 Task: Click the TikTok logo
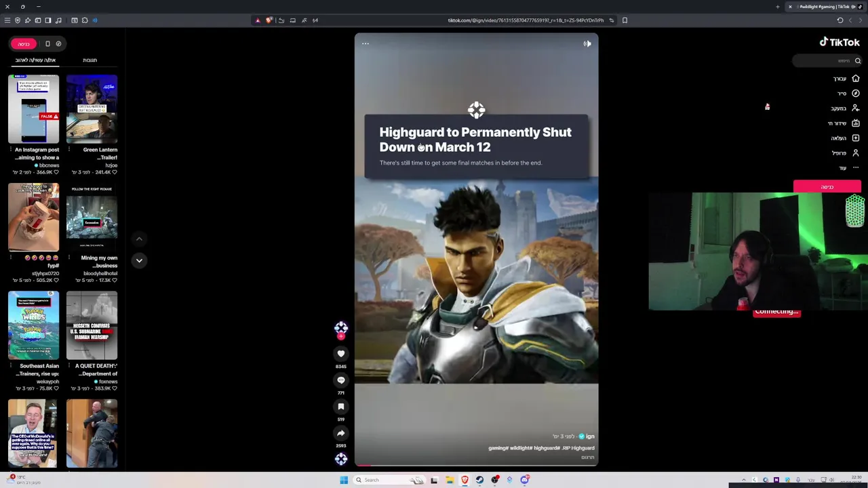point(840,42)
